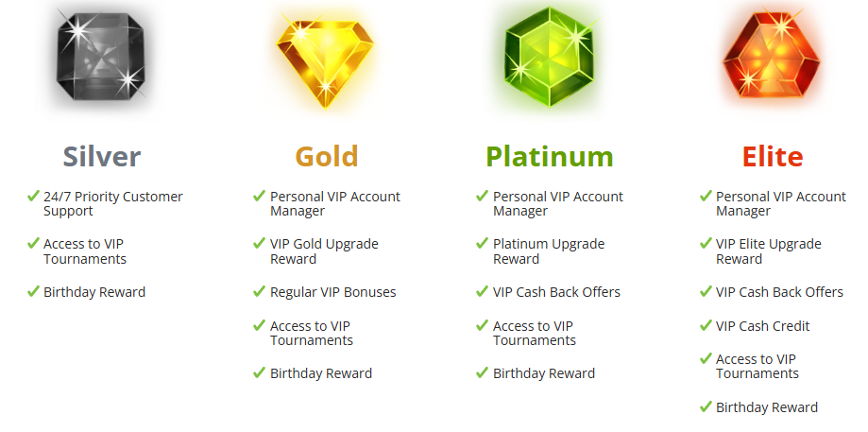Image resolution: width=868 pixels, height=432 pixels.
Task: Click Gold's Personal VIP Account Manager text
Action: point(335,203)
